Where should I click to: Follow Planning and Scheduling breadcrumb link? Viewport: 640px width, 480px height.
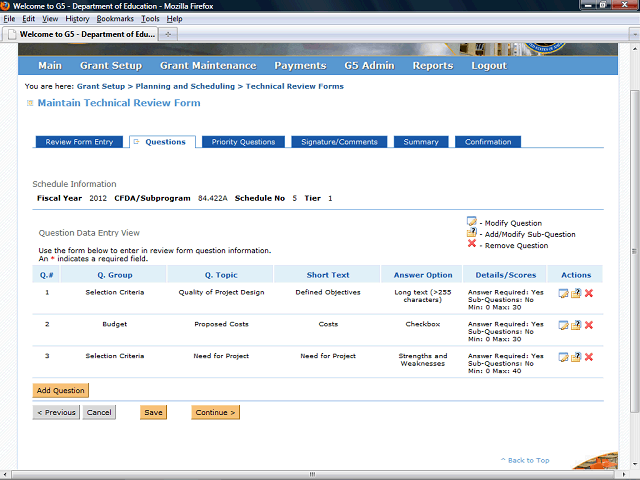click(185, 86)
